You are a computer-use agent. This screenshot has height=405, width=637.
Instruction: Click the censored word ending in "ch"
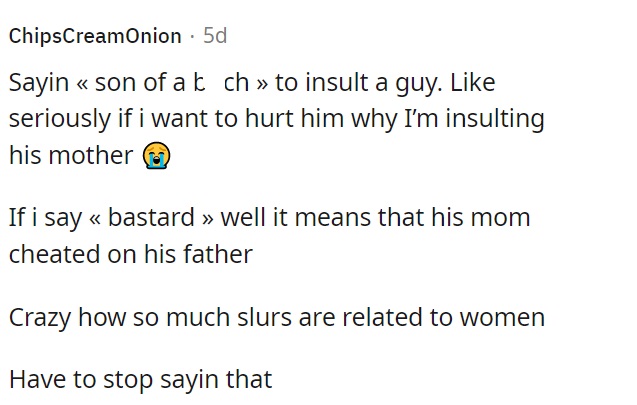coord(222,82)
